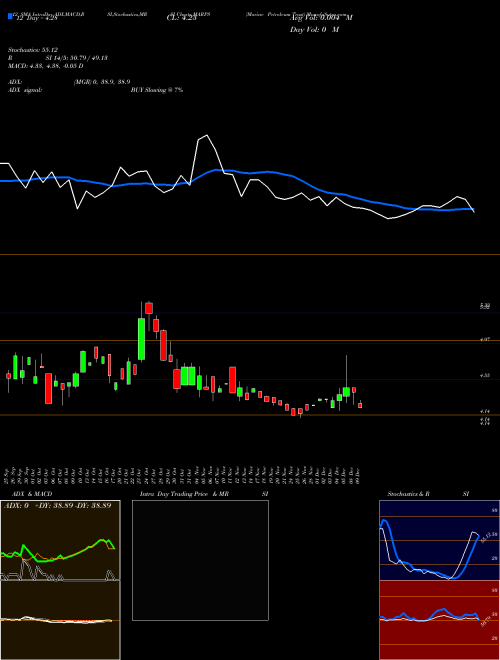Select the 'MACD: 4.33, 4.38, -0.05 D' line

45,66
